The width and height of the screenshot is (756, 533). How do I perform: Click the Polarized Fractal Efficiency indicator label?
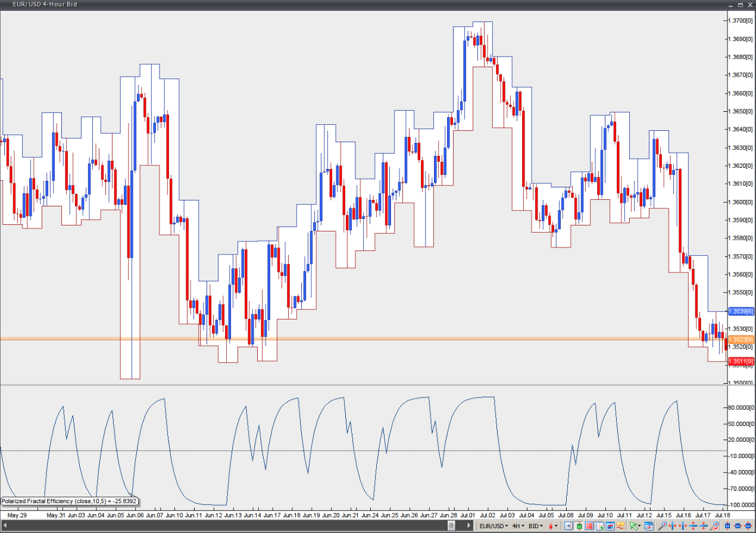point(70,501)
